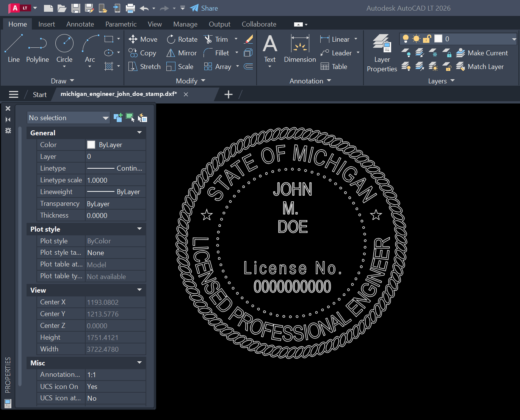This screenshot has width=520, height=420.
Task: Select the Arc tool
Action: [90, 49]
